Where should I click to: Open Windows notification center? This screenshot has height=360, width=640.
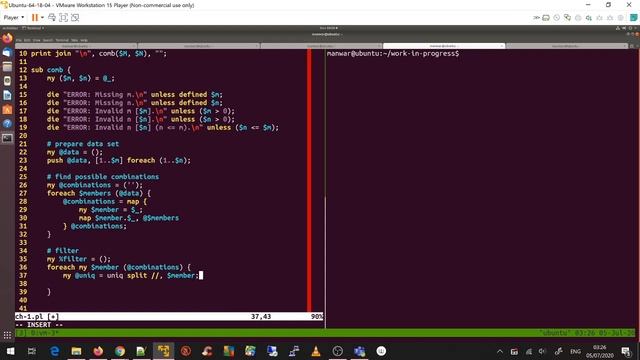point(626,351)
